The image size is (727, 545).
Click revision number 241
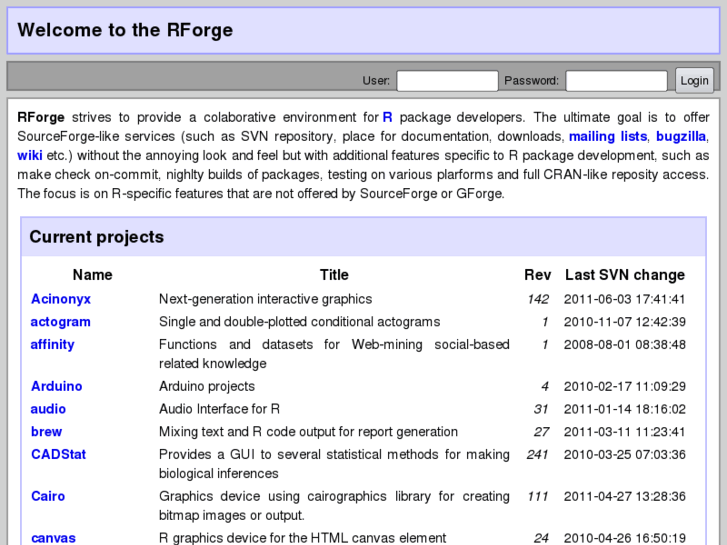(x=537, y=455)
